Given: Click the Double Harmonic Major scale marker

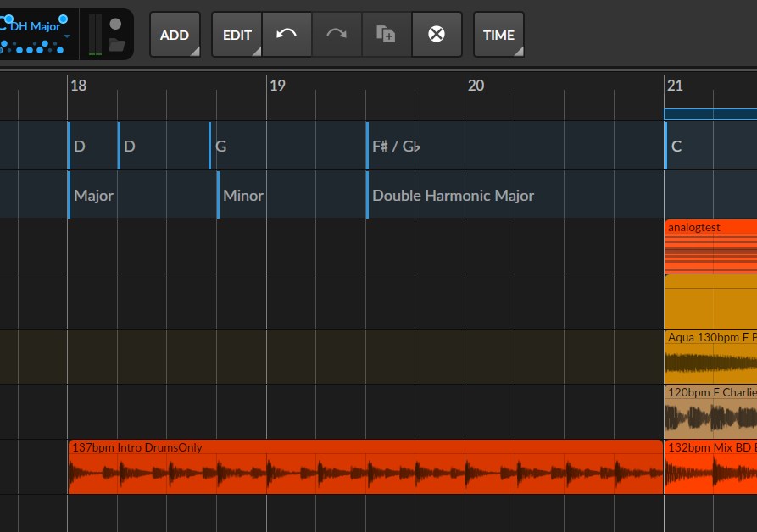Looking at the screenshot, I should (x=453, y=196).
